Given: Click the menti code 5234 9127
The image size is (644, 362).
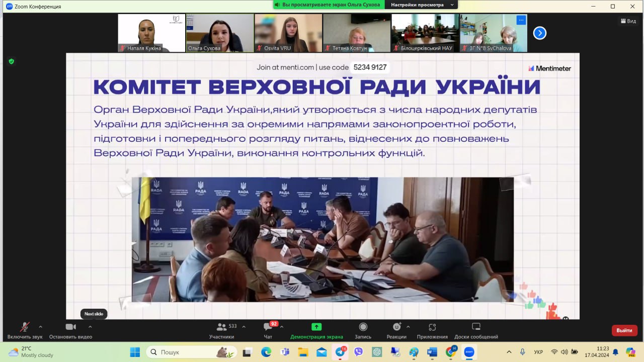Looking at the screenshot, I should [x=370, y=67].
